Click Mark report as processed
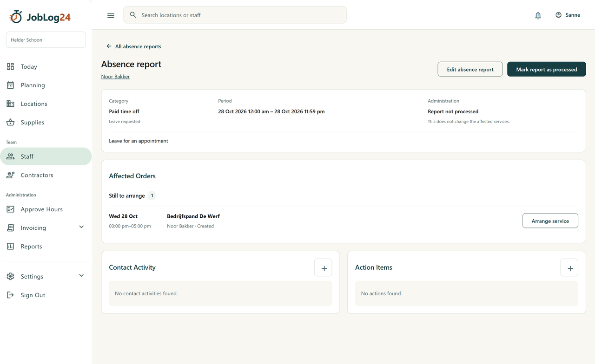The height and width of the screenshot is (364, 595). [x=547, y=69]
